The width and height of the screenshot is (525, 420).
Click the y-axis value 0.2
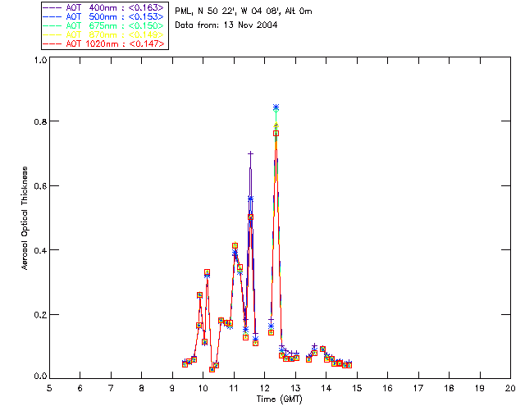pyautogui.click(x=40, y=315)
